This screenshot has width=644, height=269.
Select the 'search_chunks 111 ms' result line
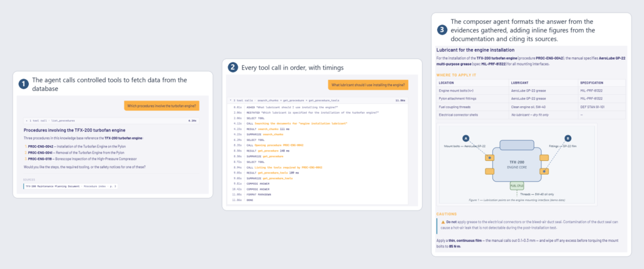click(274, 129)
